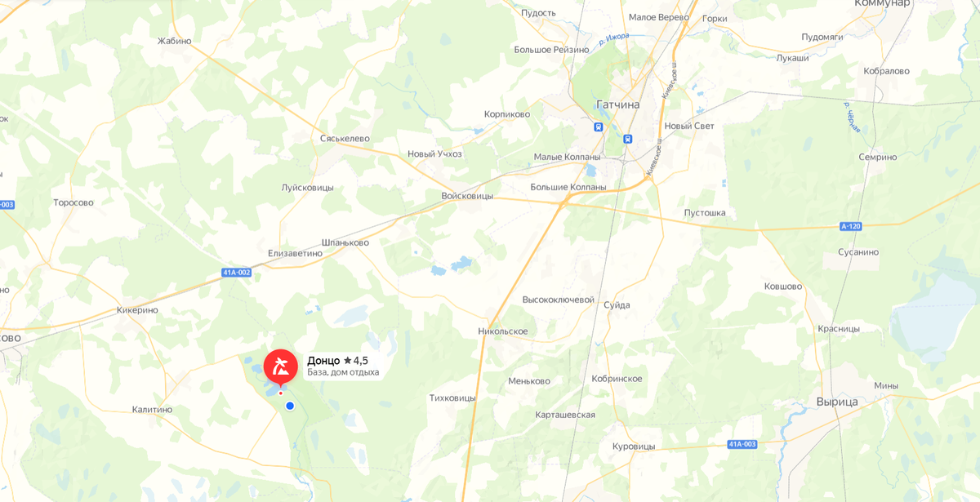Click the Сяськелево village label
The height and width of the screenshot is (502, 980).
click(x=345, y=139)
